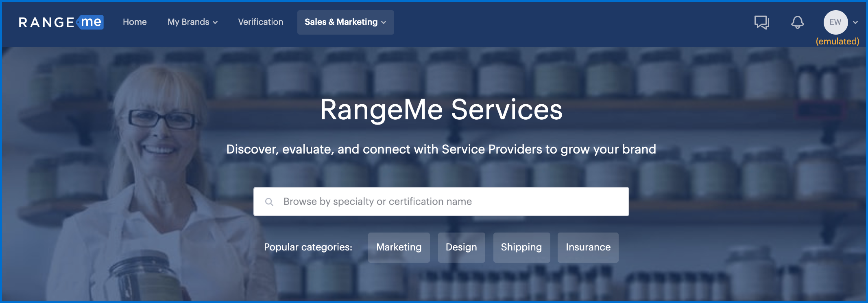Click the RangeMe Services heading

tap(441, 110)
